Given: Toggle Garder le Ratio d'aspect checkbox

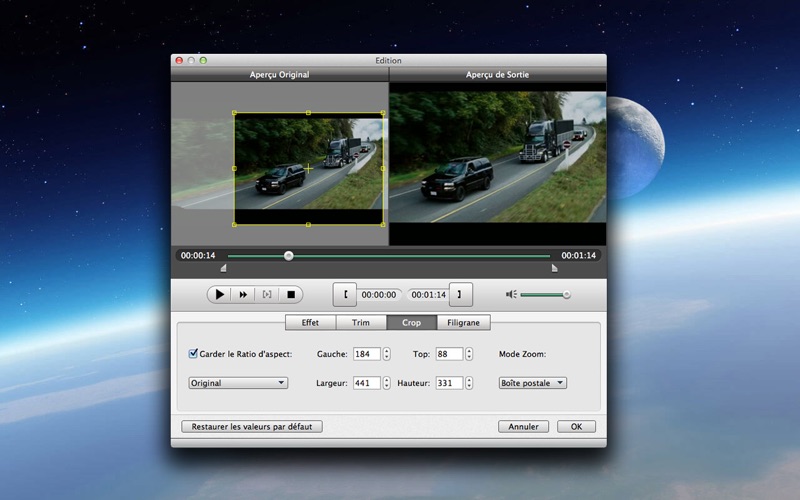Looking at the screenshot, I should point(194,353).
